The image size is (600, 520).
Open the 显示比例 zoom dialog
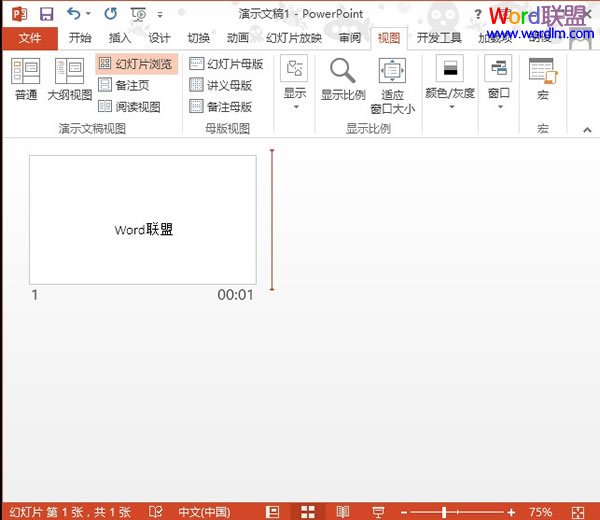343,79
